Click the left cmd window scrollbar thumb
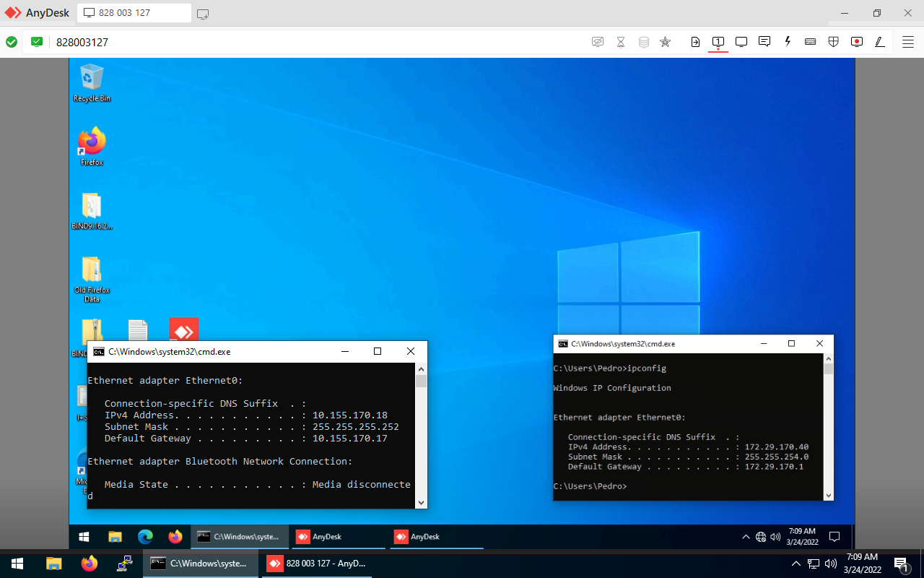The height and width of the screenshot is (578, 924). click(421, 381)
